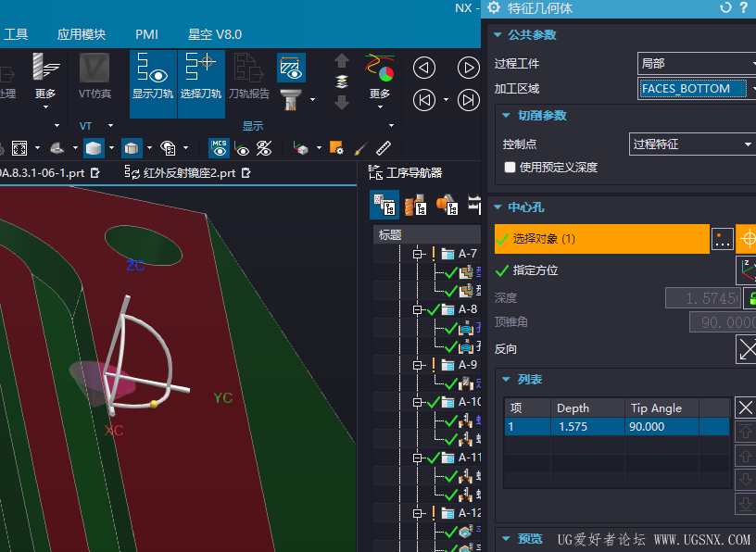Viewport: 756px width, 552px height.
Task: Collapse the 切削参数 section
Action: (x=506, y=115)
